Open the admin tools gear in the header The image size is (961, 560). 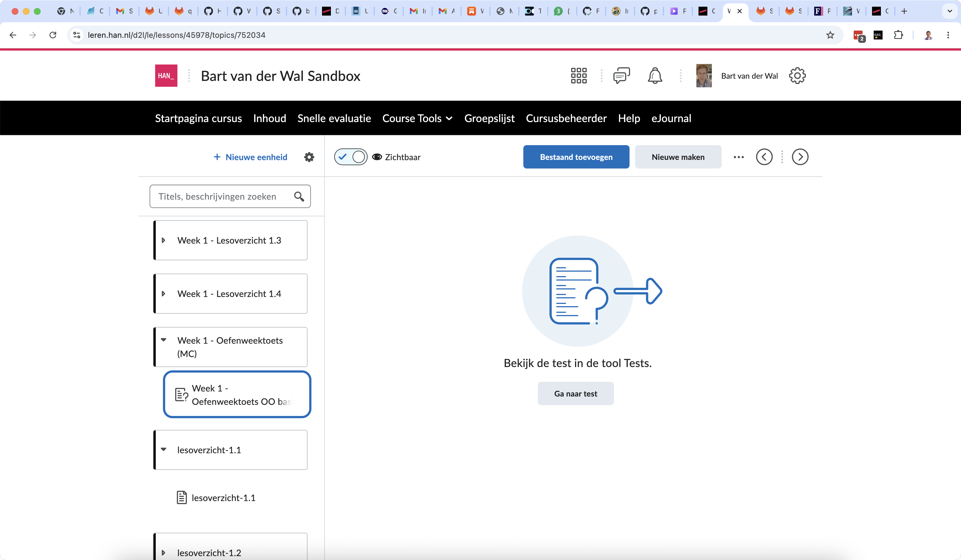pos(797,75)
